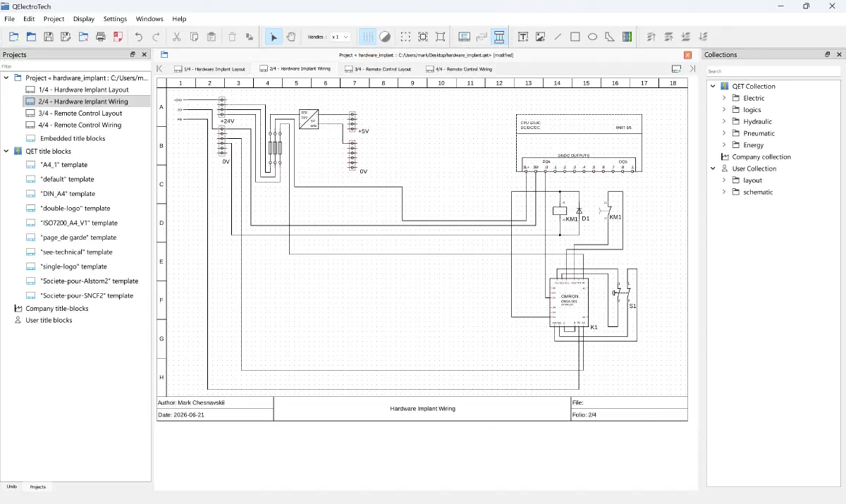Click the add image tool icon
846x504 pixels.
click(541, 37)
